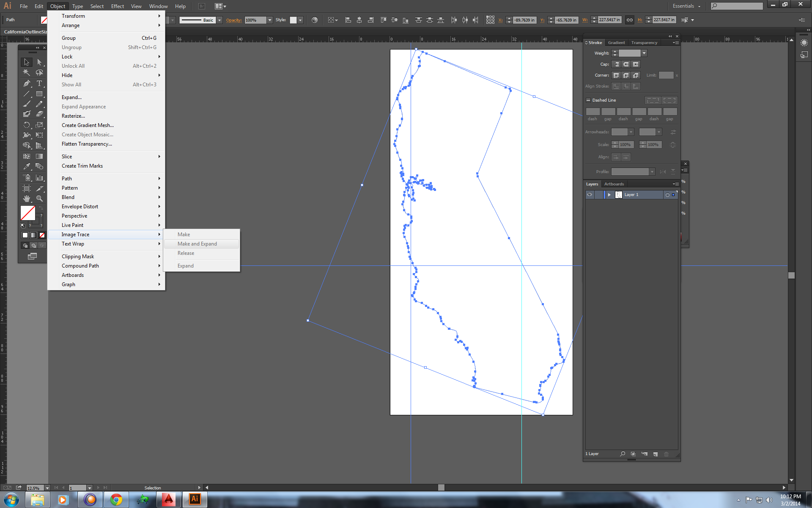Toggle Layer 1 lock column

click(598, 195)
